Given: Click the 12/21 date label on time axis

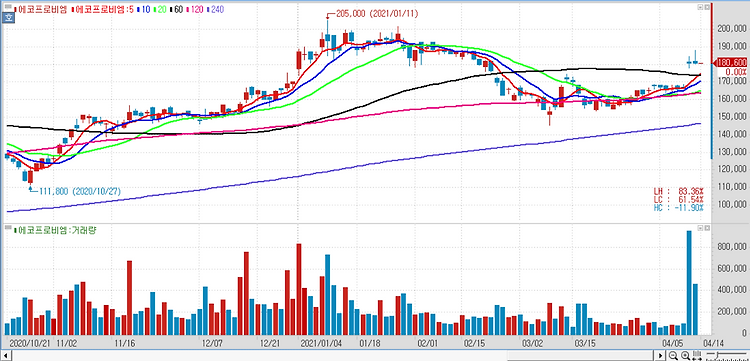Looking at the screenshot, I should point(271,343).
